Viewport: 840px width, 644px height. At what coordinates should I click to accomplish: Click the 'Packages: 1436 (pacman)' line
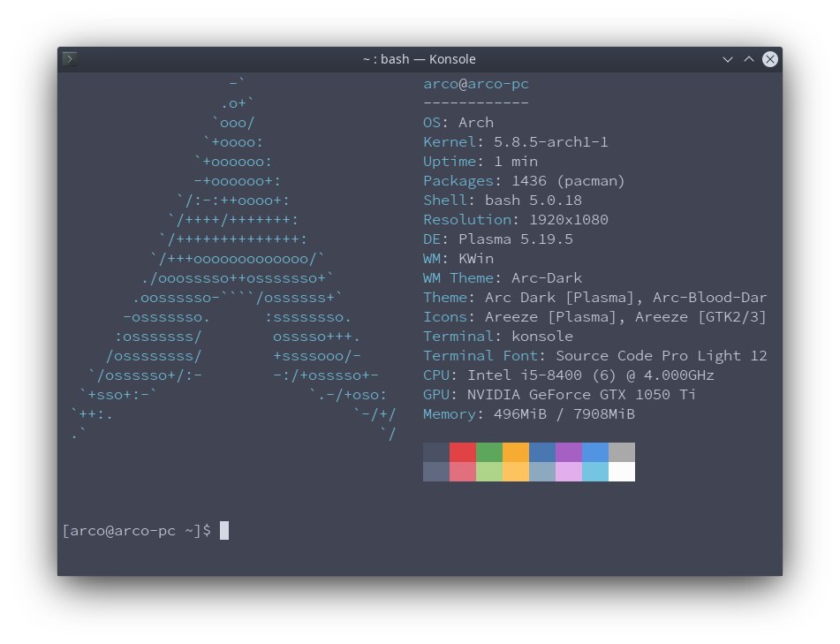[x=524, y=181]
